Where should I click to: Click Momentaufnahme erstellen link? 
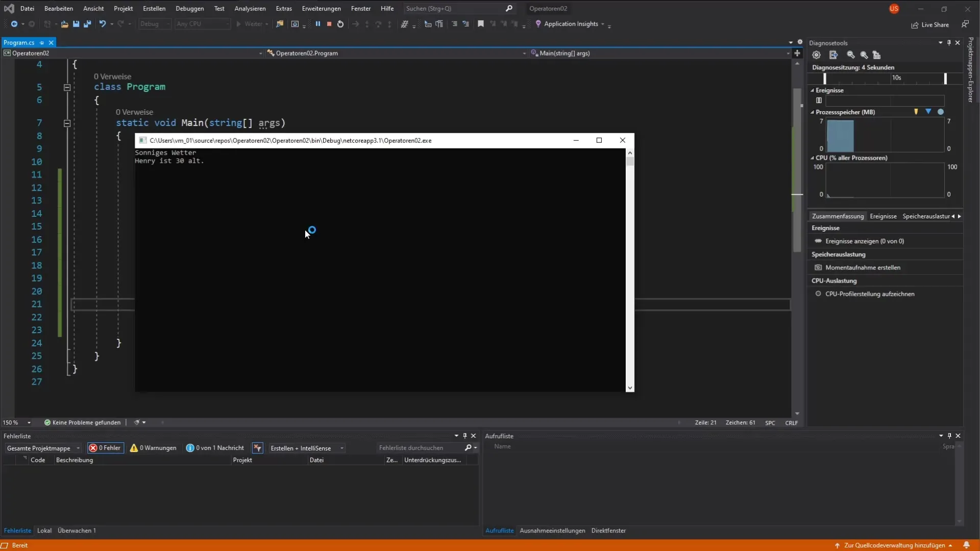pos(863,267)
